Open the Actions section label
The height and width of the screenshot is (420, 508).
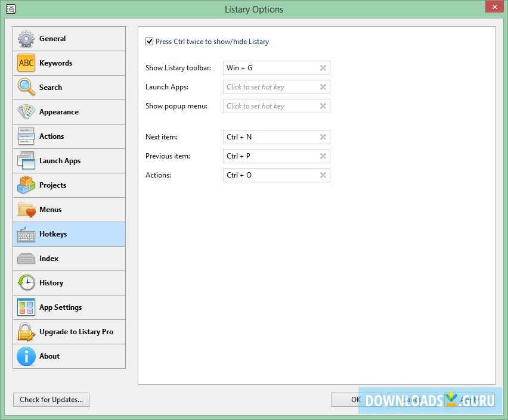tap(51, 136)
